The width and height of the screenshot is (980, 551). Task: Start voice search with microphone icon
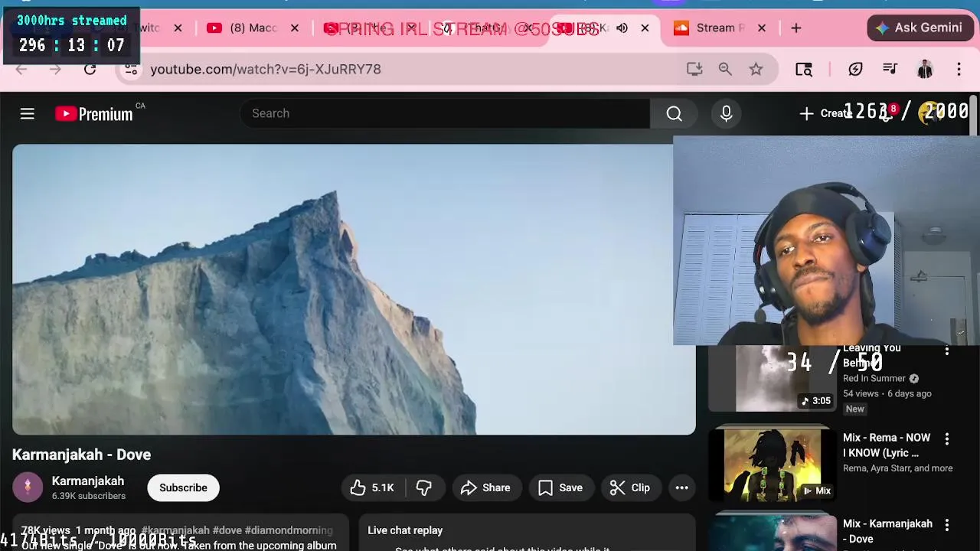[x=726, y=113]
